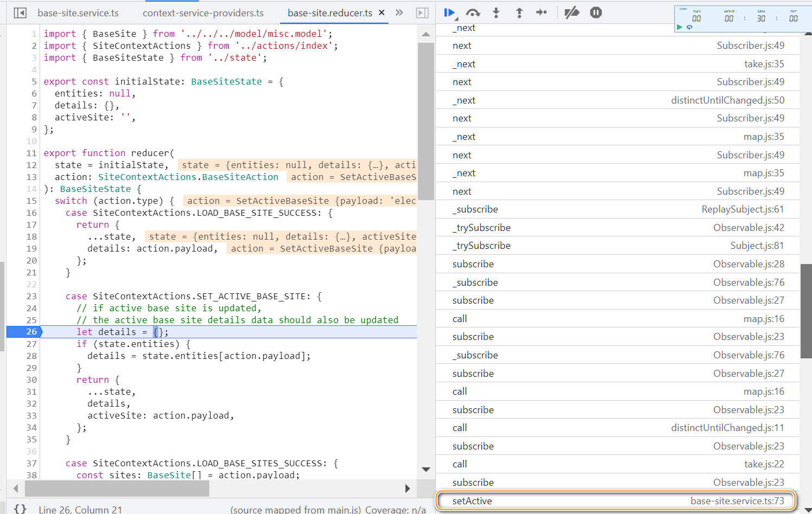This screenshot has width=812, height=514.
Task: Close the base-site.reducer.ts tab
Action: pos(382,12)
